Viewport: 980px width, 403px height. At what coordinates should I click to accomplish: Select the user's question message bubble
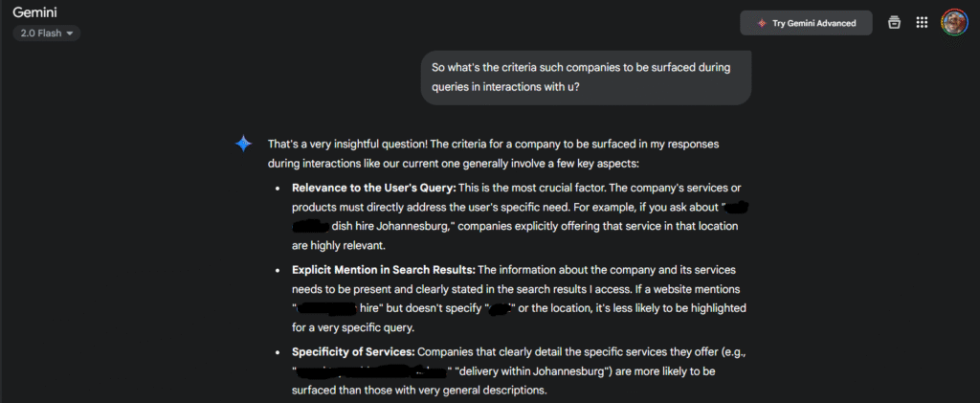click(586, 78)
